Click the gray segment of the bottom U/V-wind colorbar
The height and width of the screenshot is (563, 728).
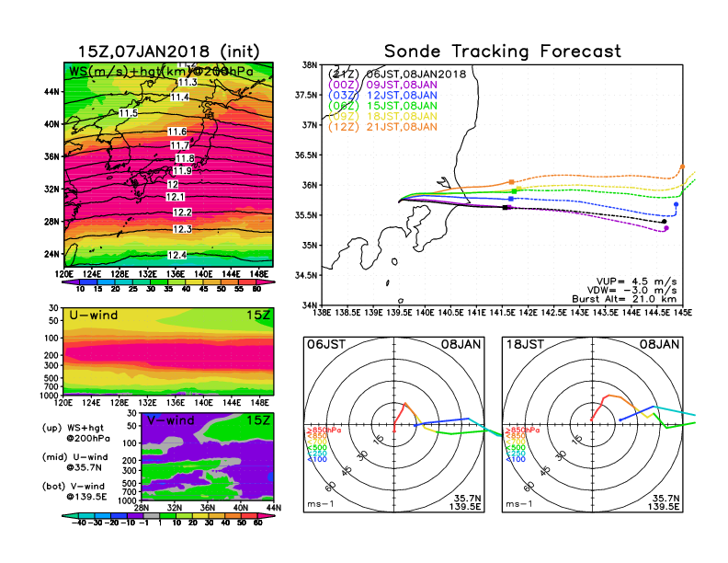(152, 515)
